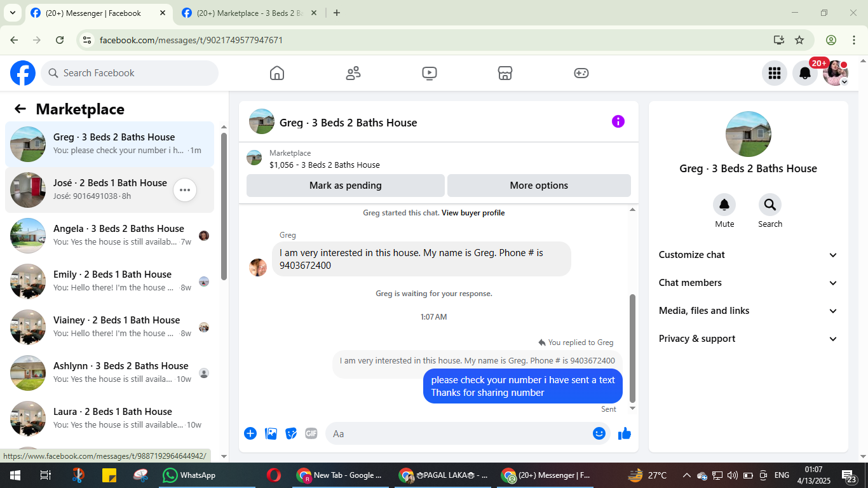This screenshot has width=868, height=488.
Task: Open the Ashlynn 3 Beds 2 Baths conversation
Action: point(109,373)
